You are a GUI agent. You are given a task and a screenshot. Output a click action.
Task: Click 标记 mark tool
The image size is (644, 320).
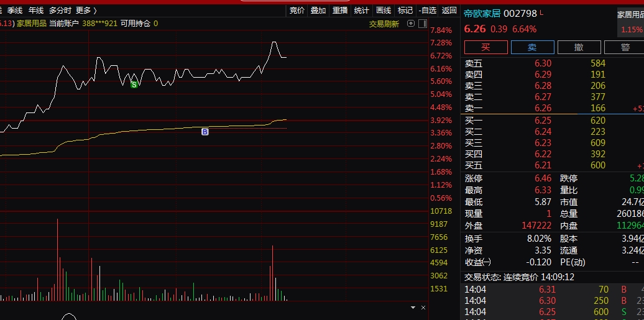tap(405, 11)
